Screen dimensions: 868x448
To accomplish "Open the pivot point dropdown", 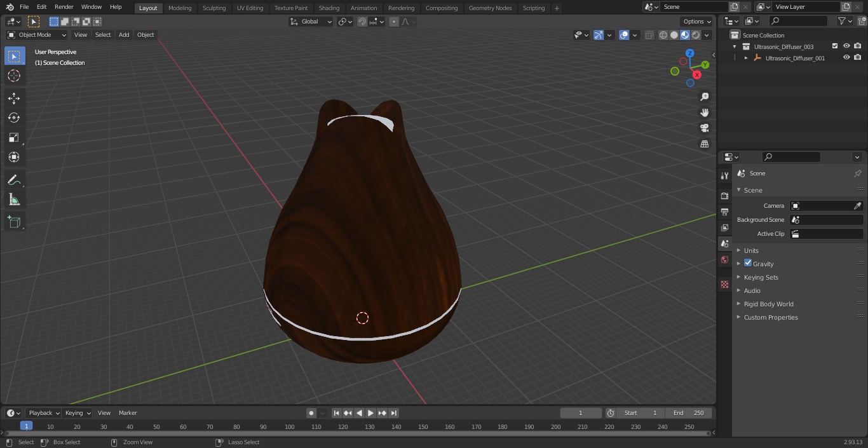I will (x=345, y=22).
